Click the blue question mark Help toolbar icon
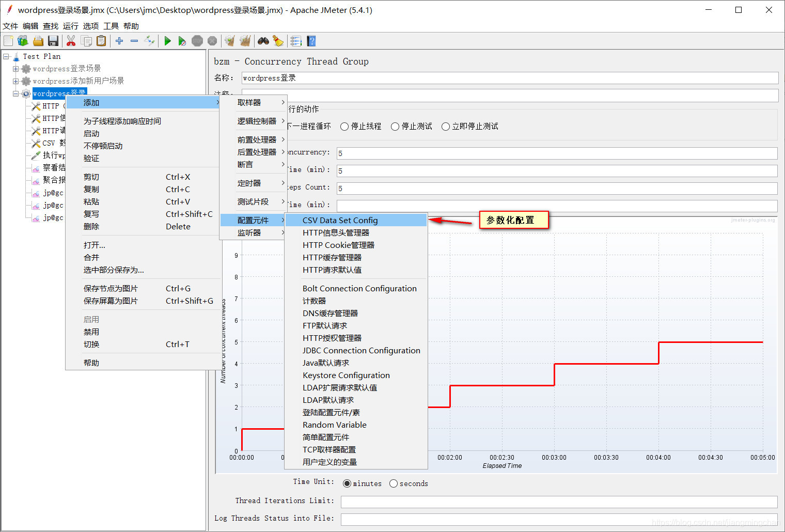Viewport: 785px width, 532px height. click(x=311, y=41)
